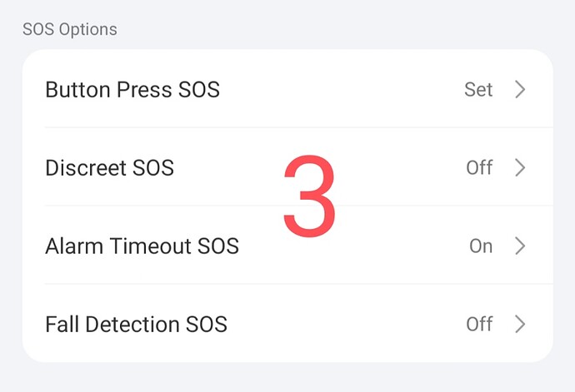
Task: Tap the 'Alarm Timeout SOS' label text
Action: [x=142, y=246]
